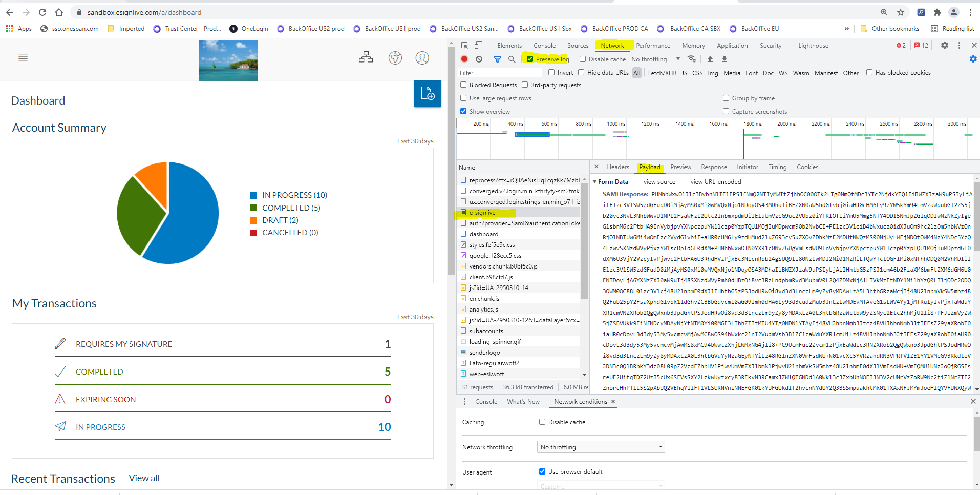Open the Console panel tab

pos(544,46)
